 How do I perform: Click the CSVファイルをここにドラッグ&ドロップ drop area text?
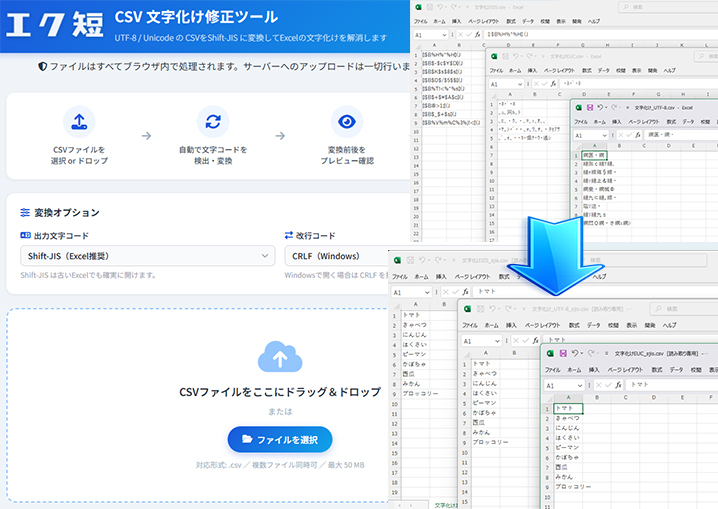[280, 392]
